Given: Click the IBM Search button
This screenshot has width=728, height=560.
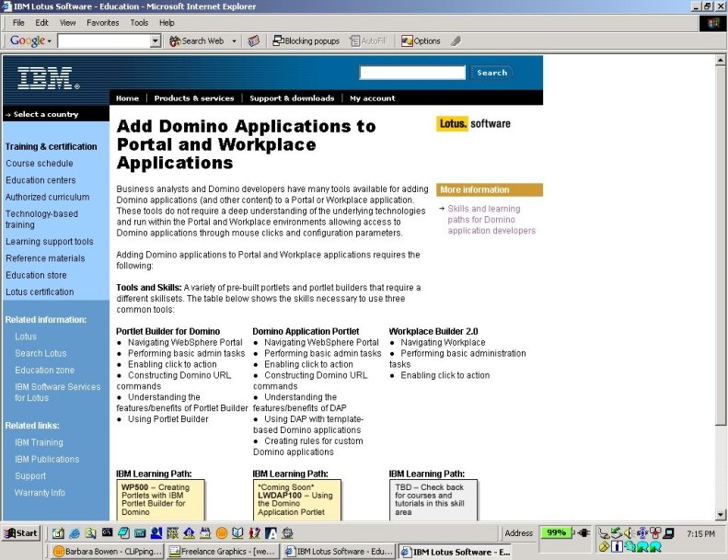Looking at the screenshot, I should click(x=492, y=73).
